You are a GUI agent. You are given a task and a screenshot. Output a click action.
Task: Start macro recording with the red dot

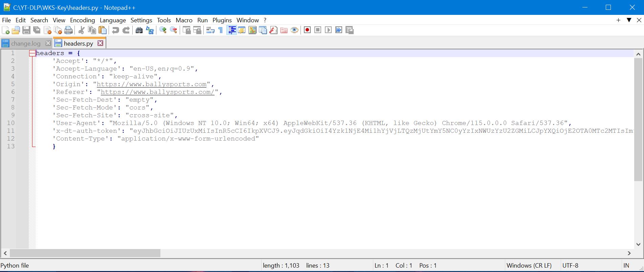[307, 30]
